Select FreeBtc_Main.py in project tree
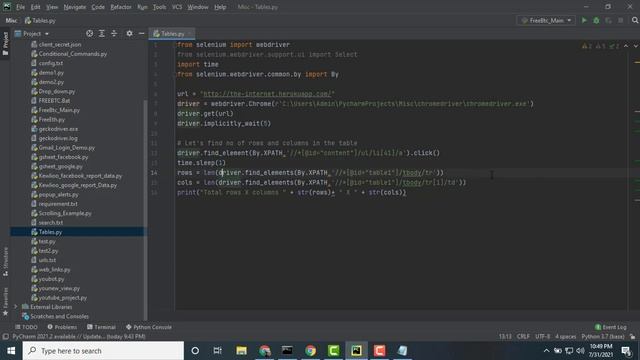 click(x=59, y=110)
